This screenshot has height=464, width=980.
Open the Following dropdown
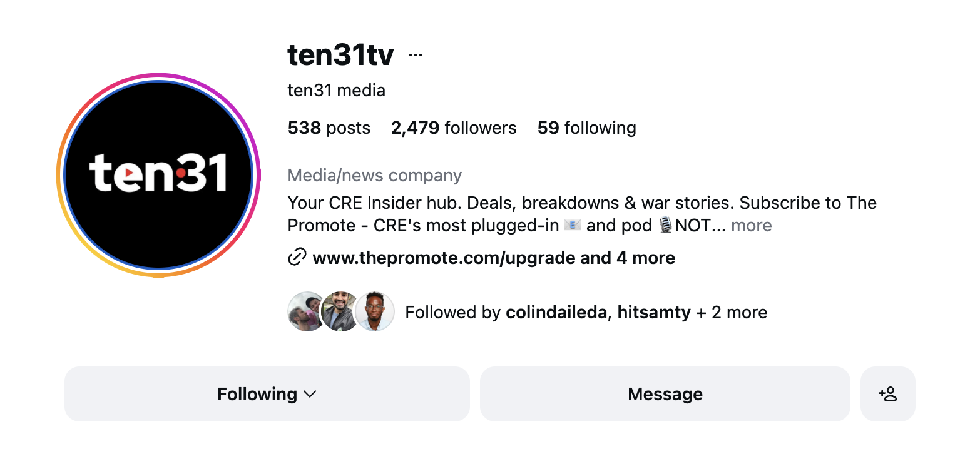tap(266, 394)
